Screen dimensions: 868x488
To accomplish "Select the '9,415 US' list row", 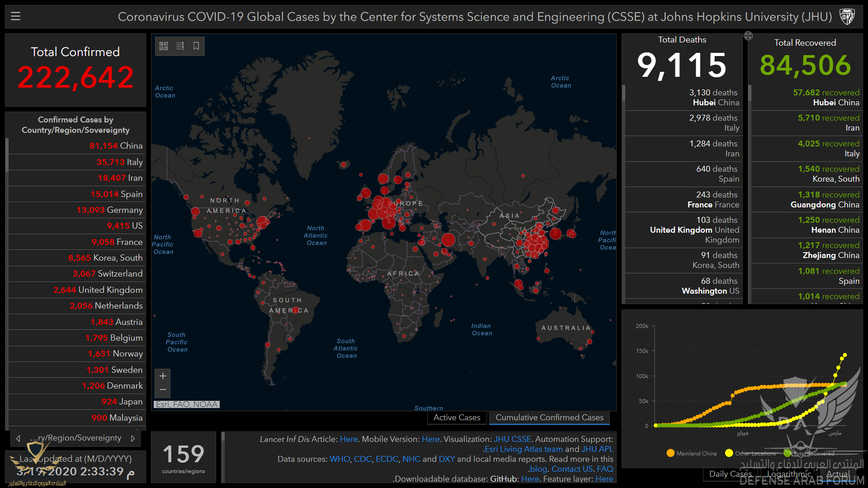I will pos(76,226).
